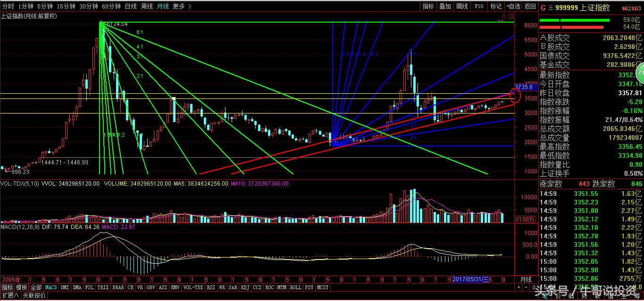The height and width of the screenshot is (301, 644).
Task: Switch to the ROC indicator
Action: 270,287
